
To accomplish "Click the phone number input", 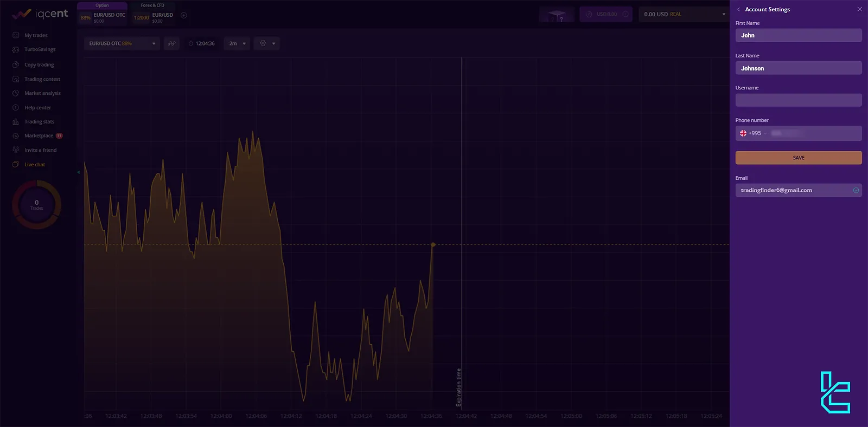I will point(814,133).
